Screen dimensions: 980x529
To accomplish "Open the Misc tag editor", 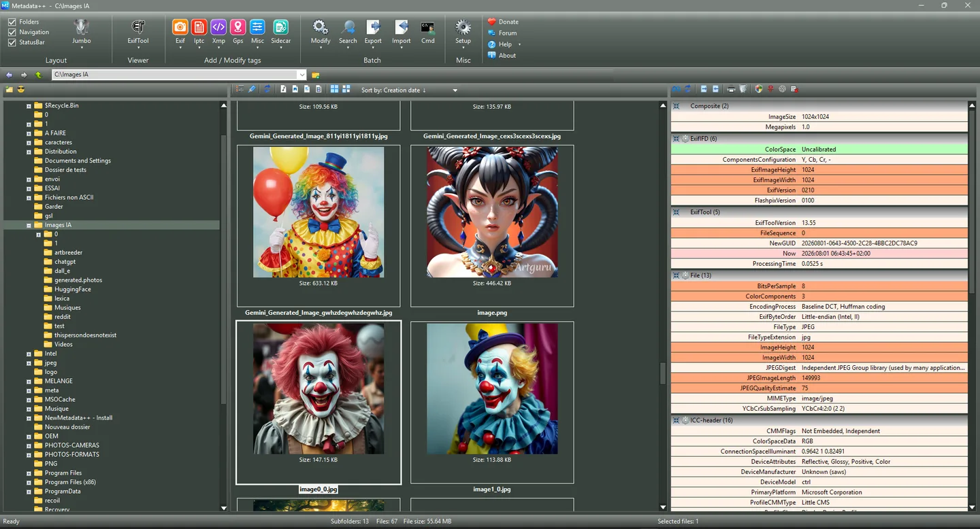I will [x=257, y=31].
